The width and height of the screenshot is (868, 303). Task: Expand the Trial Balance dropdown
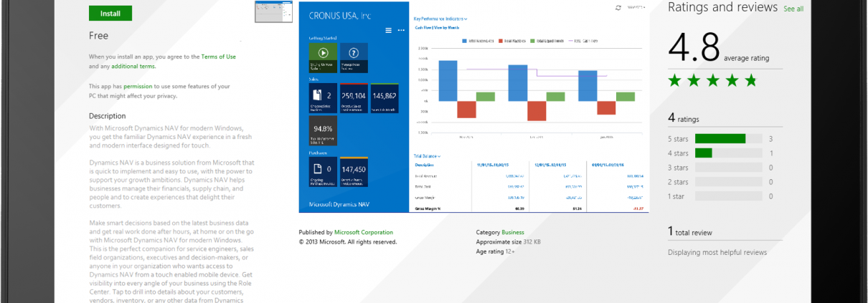pyautogui.click(x=427, y=155)
